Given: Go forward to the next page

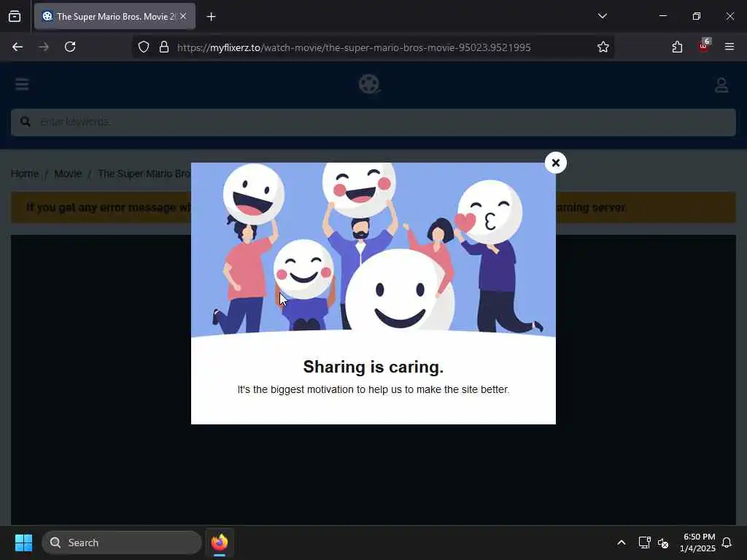Looking at the screenshot, I should 44,47.
